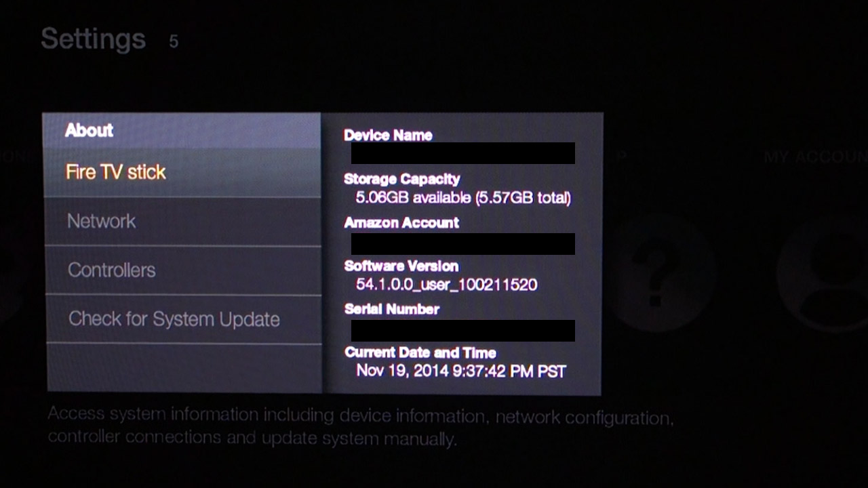Image resolution: width=868 pixels, height=488 pixels.
Task: Click the Access system information description text
Action: tap(361, 426)
